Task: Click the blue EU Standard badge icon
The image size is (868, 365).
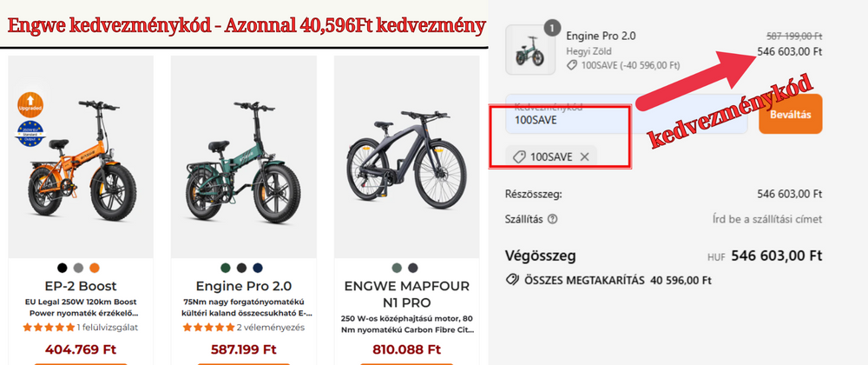Action: pyautogui.click(x=30, y=135)
